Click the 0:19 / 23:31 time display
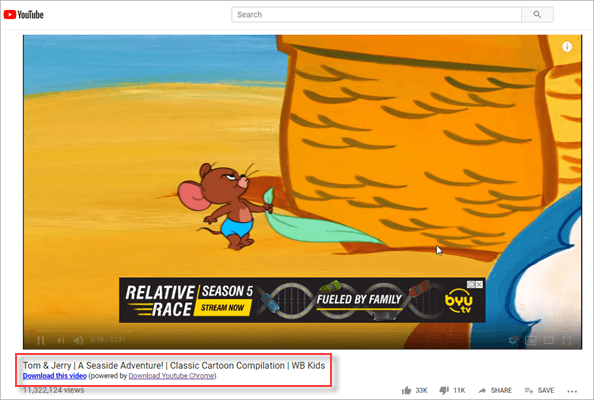 pyautogui.click(x=108, y=339)
